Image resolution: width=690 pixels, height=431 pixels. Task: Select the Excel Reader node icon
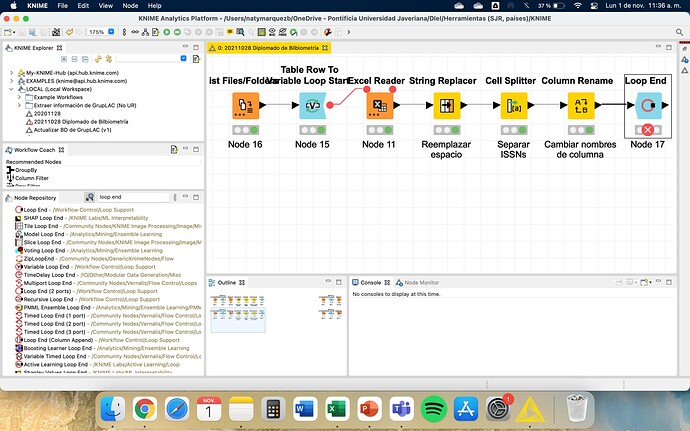click(x=379, y=106)
